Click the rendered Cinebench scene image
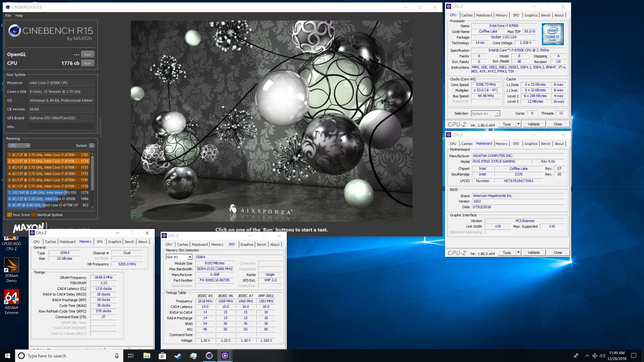This screenshot has width=644, height=362. [271, 121]
